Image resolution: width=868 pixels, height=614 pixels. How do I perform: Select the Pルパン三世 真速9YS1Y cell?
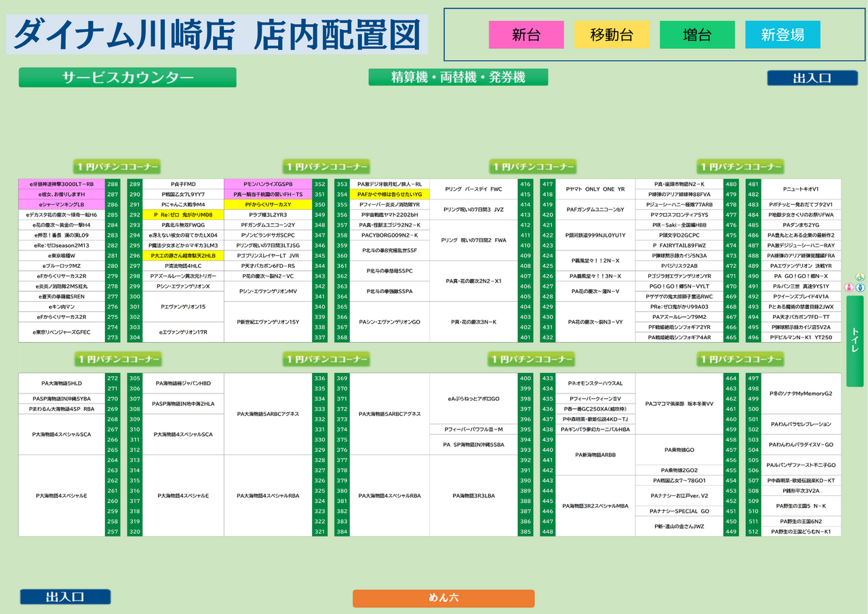pyautogui.click(x=801, y=286)
